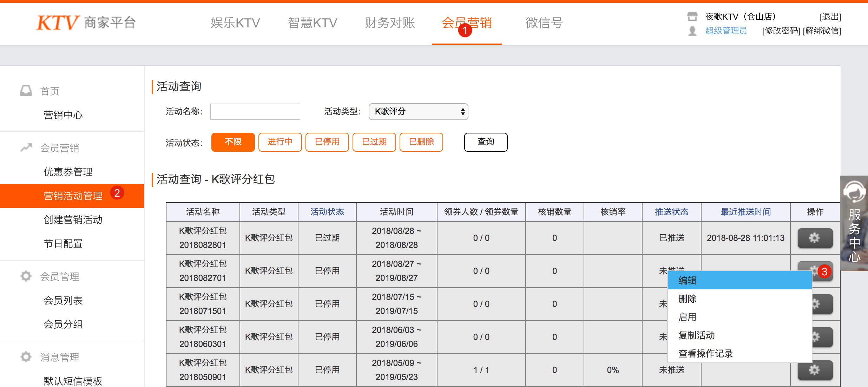Image resolution: width=868 pixels, height=387 pixels.
Task: Click the 消息管理 gear icon in sidebar
Action: pos(26,357)
